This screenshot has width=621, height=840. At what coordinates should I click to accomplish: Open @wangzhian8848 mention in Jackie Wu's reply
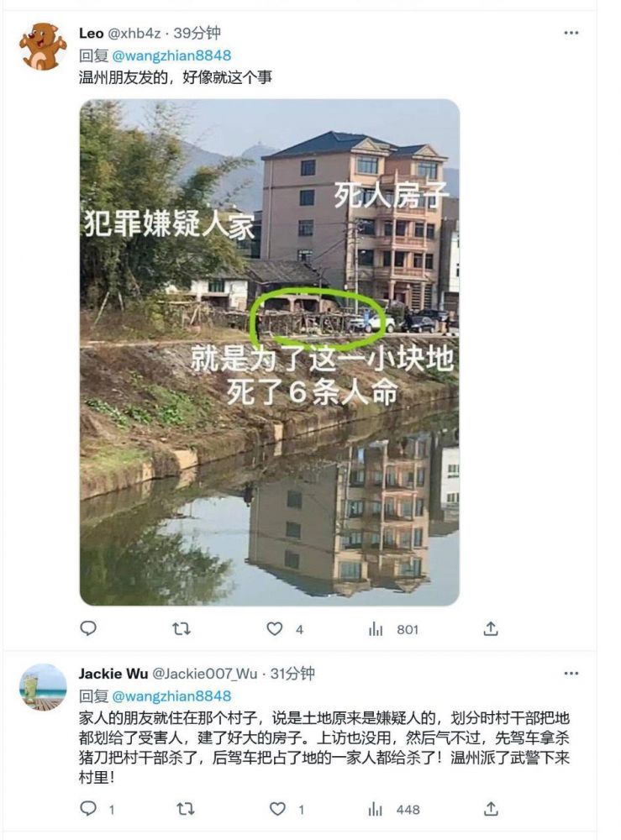[171, 696]
